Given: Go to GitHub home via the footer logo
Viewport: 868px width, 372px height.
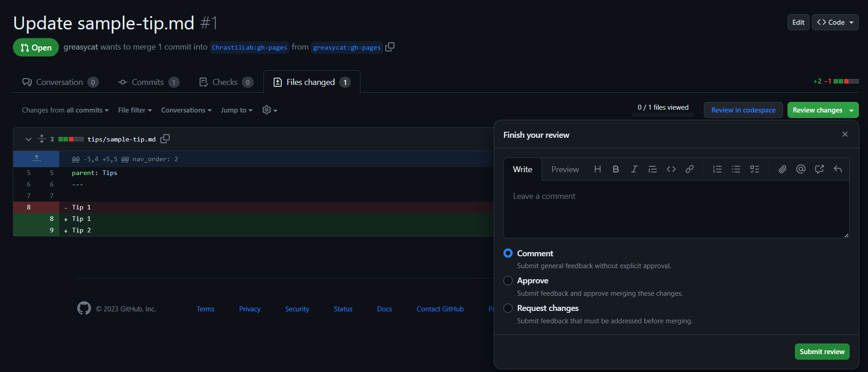Looking at the screenshot, I should click(84, 308).
